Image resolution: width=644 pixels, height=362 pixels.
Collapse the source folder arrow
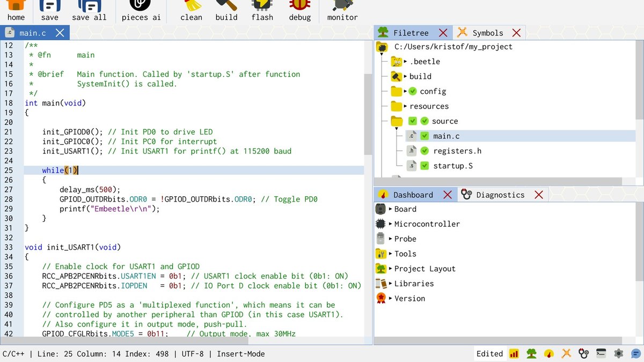point(397,129)
